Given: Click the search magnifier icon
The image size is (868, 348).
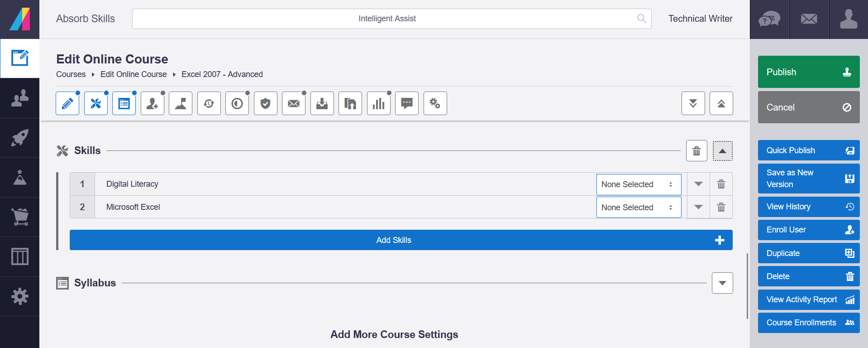Looking at the screenshot, I should [642, 19].
